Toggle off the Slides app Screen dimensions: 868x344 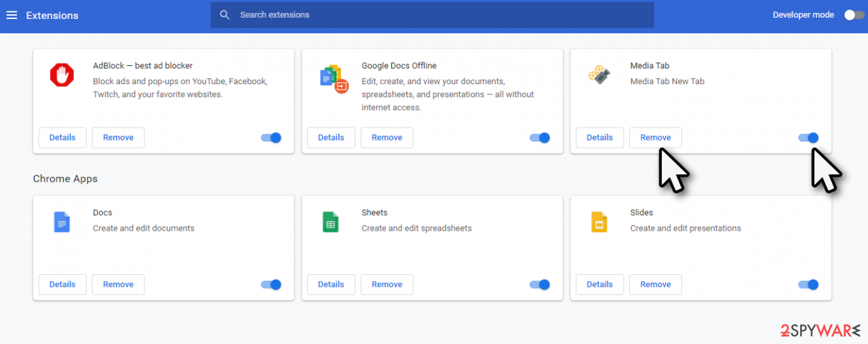point(808,285)
